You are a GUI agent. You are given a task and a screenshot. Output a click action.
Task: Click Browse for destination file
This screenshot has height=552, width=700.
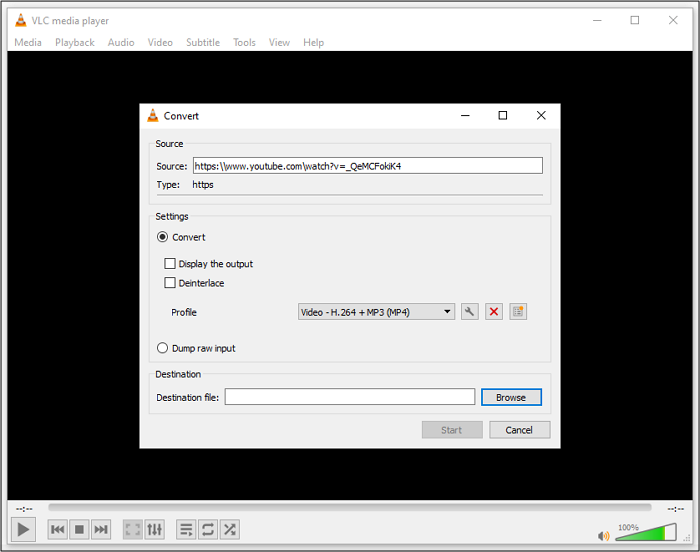click(x=510, y=397)
